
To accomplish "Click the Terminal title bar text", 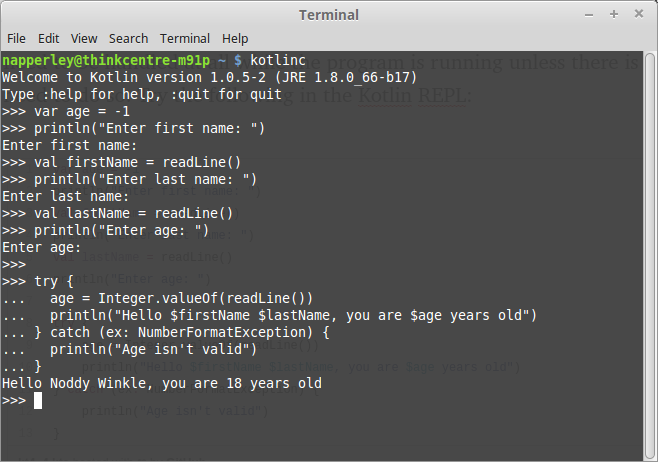I will tap(329, 15).
